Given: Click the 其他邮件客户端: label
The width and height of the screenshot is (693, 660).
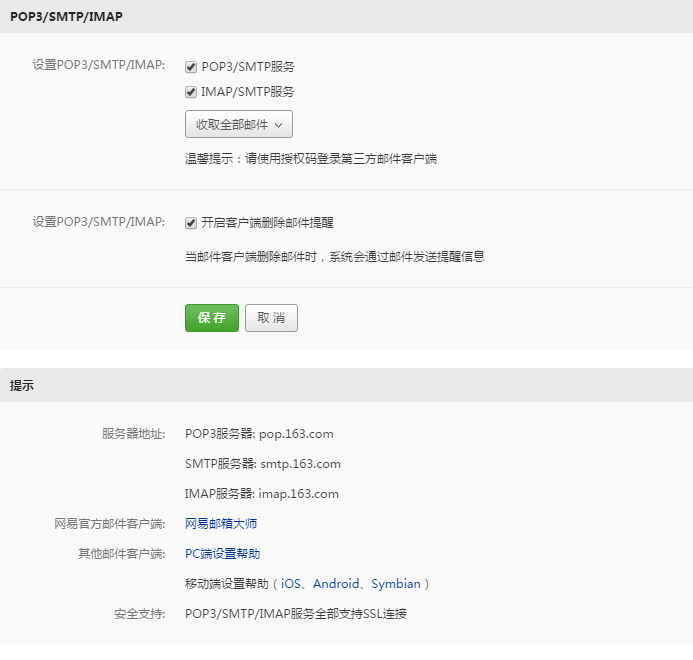Looking at the screenshot, I should [x=122, y=554].
